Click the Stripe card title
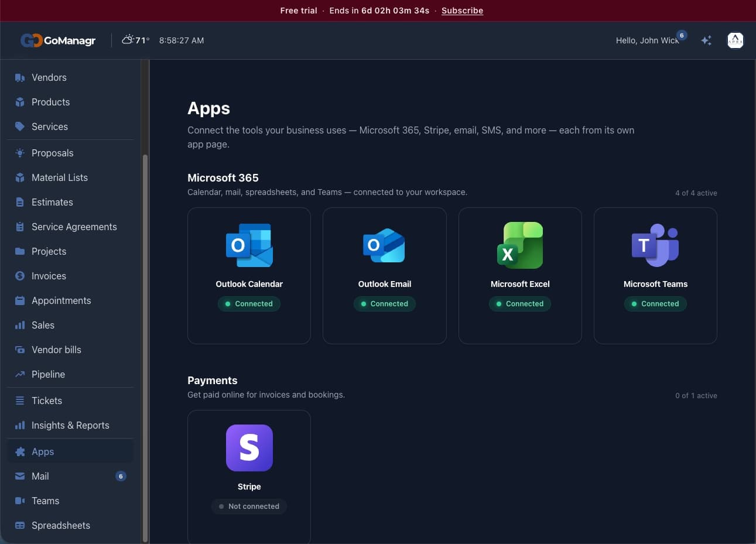 (x=249, y=487)
